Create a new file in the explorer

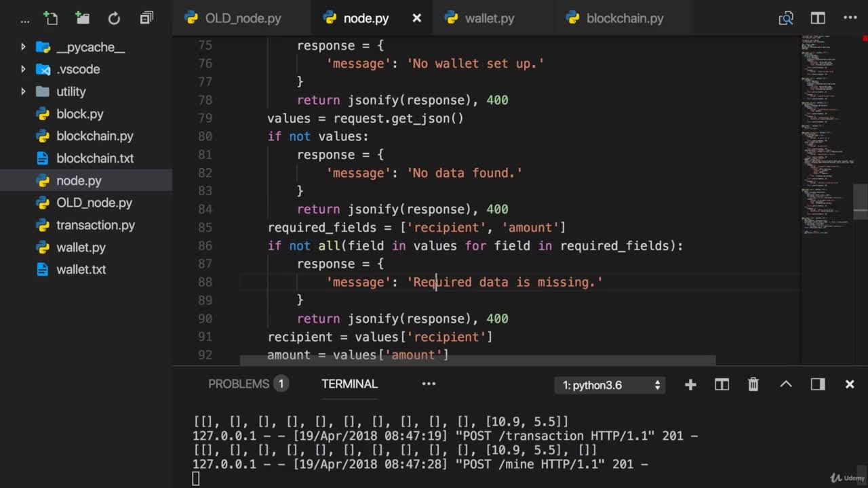click(51, 18)
